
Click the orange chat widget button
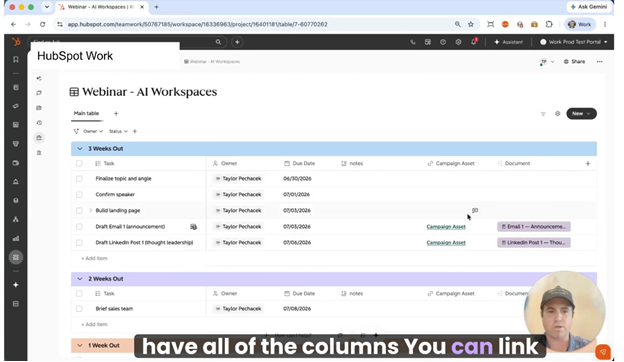point(603,352)
